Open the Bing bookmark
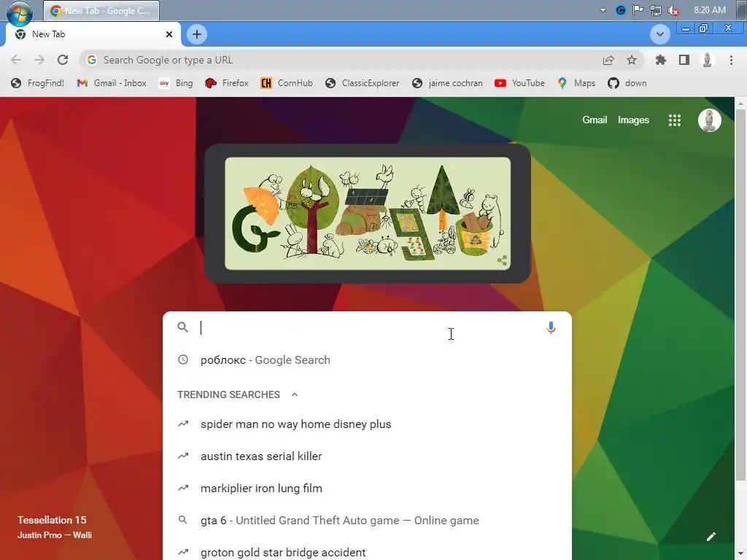 [176, 83]
